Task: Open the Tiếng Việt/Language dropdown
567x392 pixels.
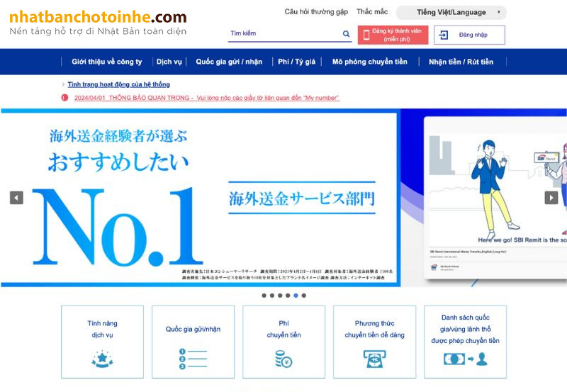Action: (x=451, y=12)
